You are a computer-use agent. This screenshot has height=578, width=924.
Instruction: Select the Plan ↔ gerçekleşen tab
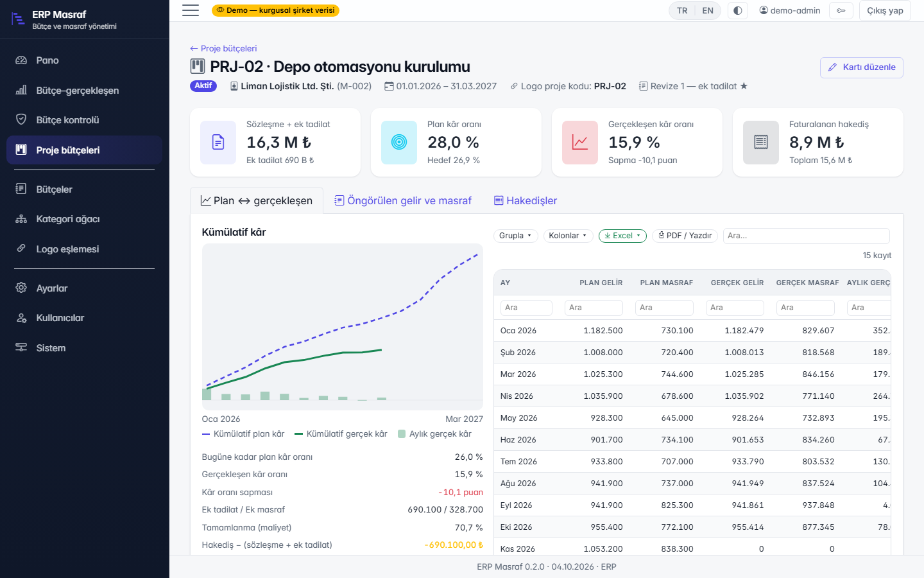257,201
